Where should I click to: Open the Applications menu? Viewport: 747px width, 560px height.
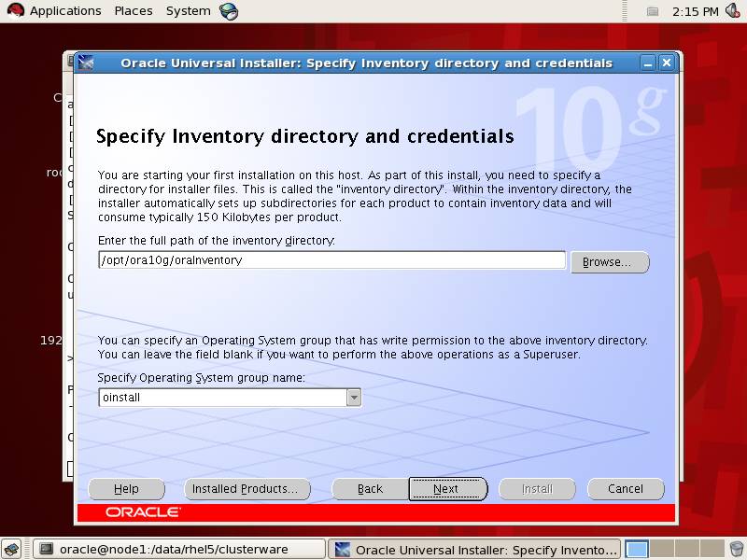(65, 11)
